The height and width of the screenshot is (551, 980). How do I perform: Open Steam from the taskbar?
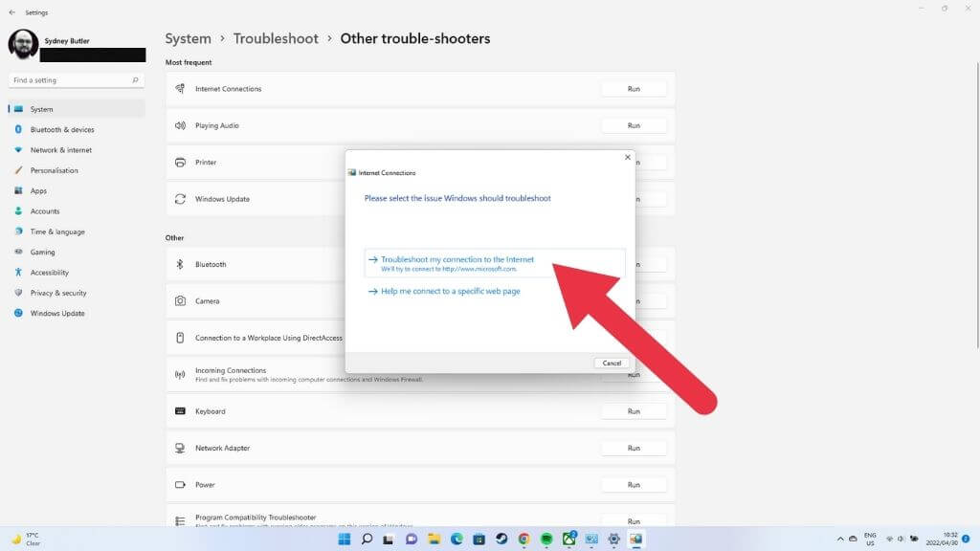pos(501,540)
